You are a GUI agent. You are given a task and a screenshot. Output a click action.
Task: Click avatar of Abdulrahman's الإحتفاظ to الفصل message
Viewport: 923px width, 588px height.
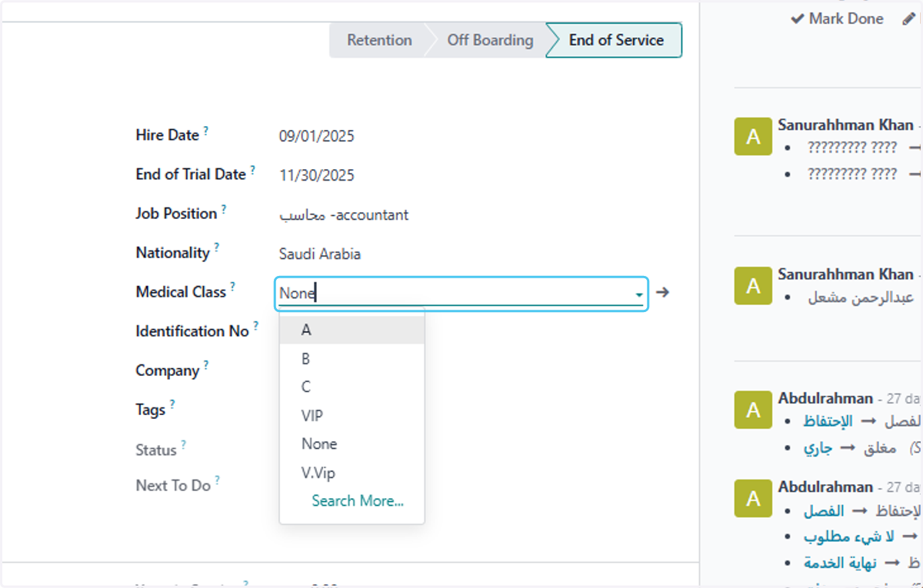[753, 410]
